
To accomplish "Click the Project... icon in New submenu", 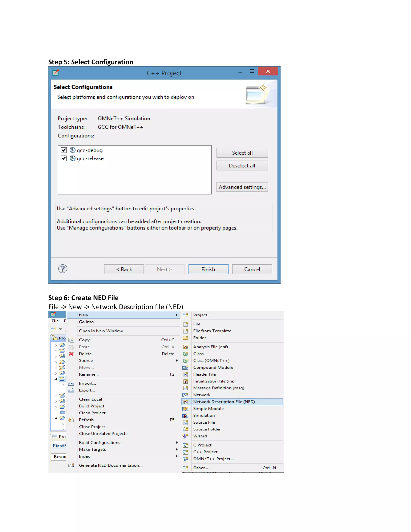I will click(186, 315).
